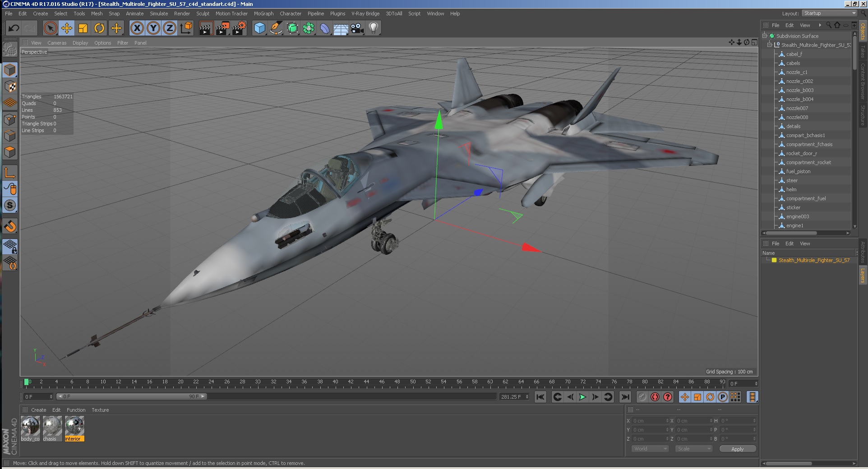Open viewport Display menu
Viewport: 868px width, 469px height.
pos(80,43)
